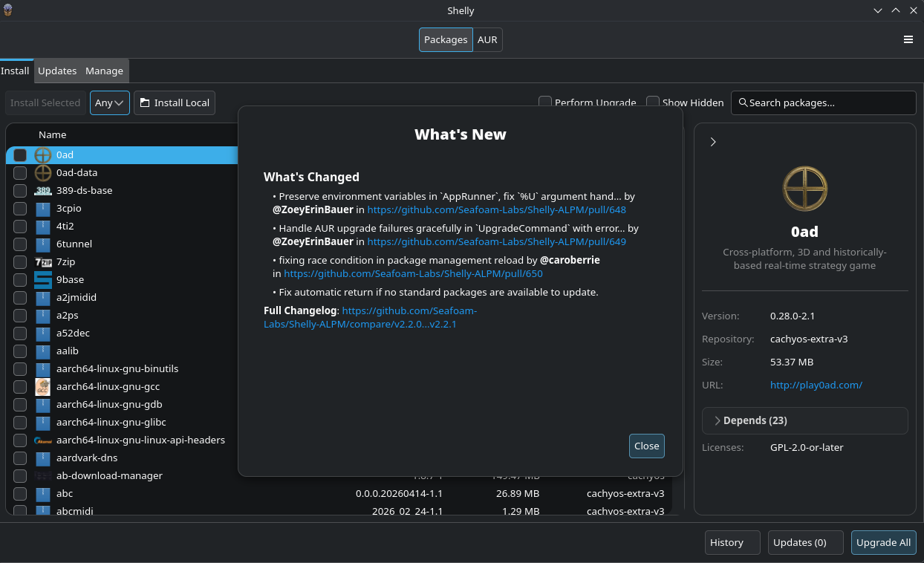Click the 3cpio package icon
The width and height of the screenshot is (924, 563).
pyautogui.click(x=43, y=209)
